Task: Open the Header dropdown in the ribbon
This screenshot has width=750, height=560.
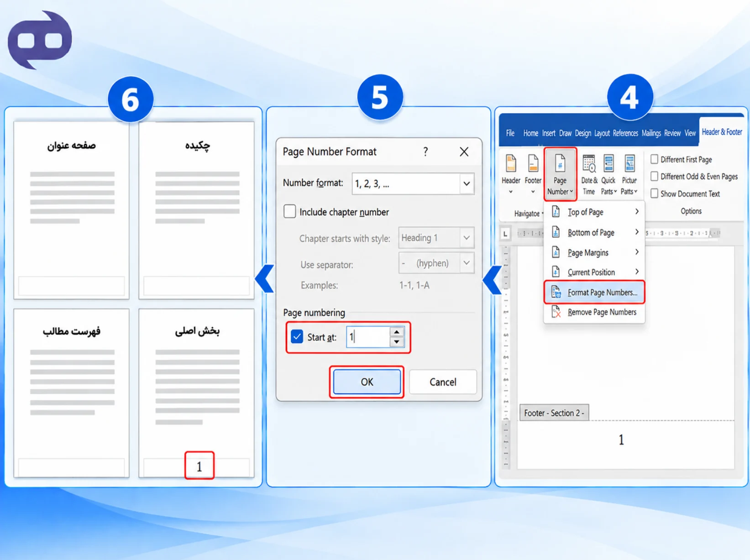Action: [x=511, y=174]
